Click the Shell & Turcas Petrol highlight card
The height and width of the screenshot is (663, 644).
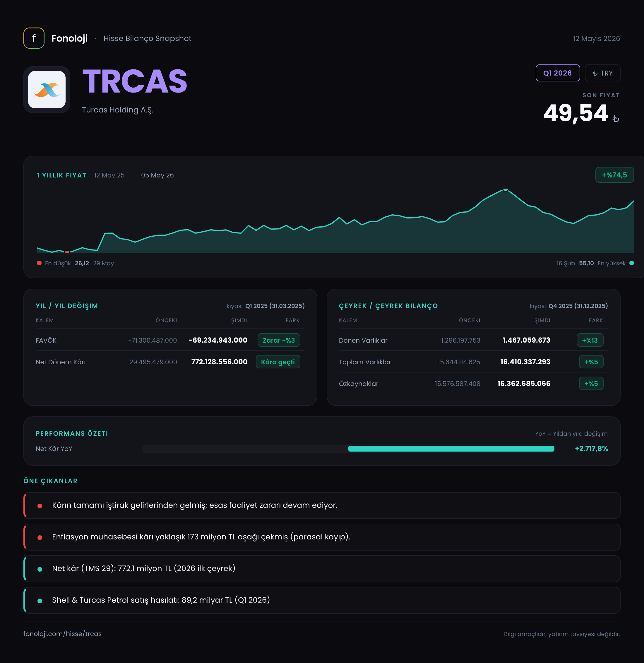[x=322, y=600]
